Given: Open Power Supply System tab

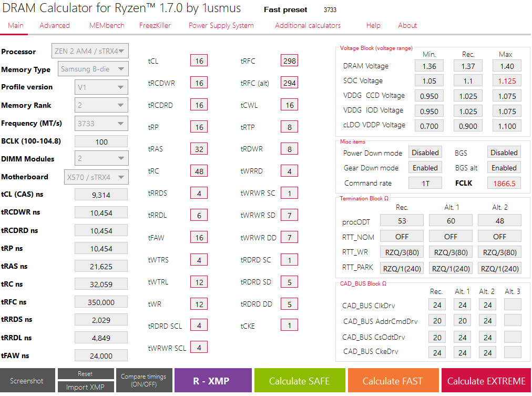Looking at the screenshot, I should point(221,25).
